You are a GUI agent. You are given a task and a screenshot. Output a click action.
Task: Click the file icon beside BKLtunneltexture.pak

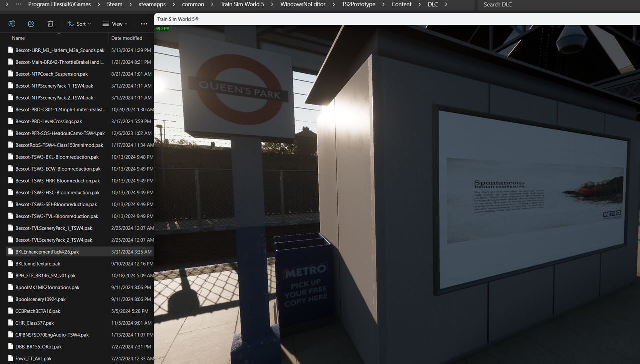tap(11, 264)
